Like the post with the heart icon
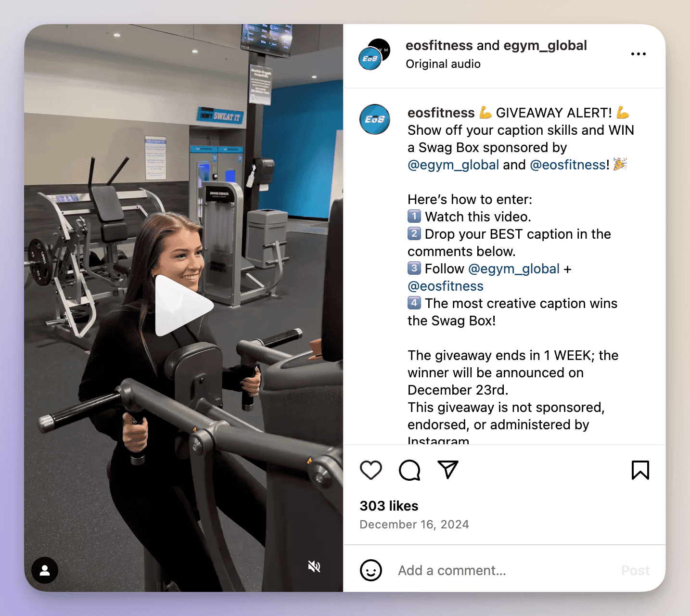Viewport: 690px width, 616px height. tap(371, 470)
